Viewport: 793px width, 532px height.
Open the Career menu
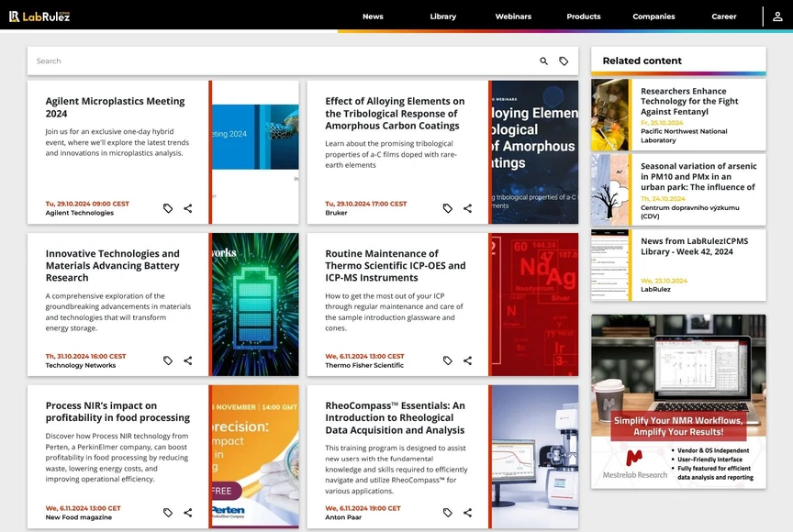click(724, 17)
